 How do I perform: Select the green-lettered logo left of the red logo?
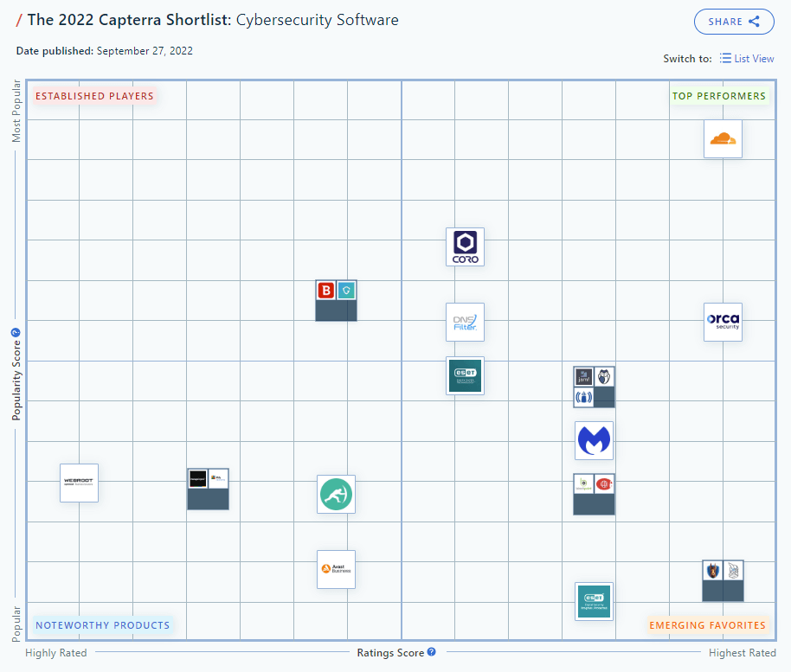pyautogui.click(x=583, y=484)
